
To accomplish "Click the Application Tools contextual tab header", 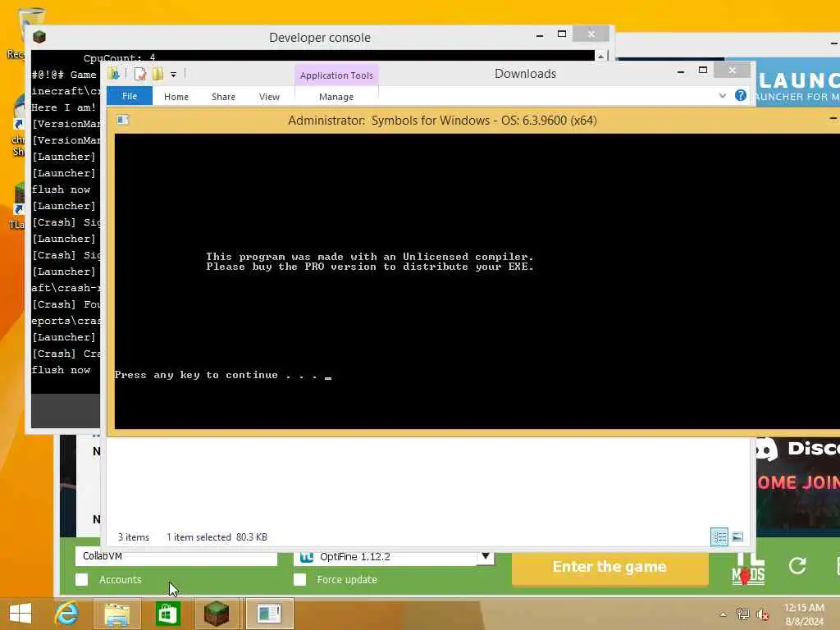I will click(x=336, y=75).
